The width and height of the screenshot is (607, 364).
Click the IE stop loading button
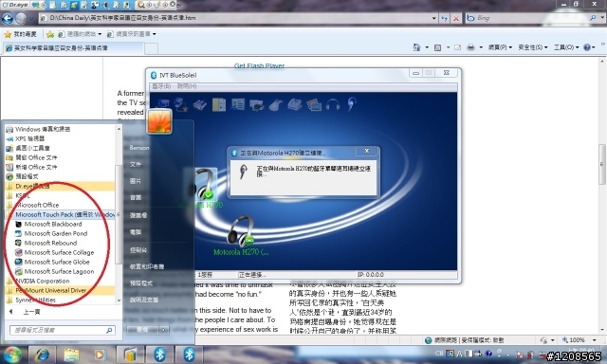click(x=456, y=18)
